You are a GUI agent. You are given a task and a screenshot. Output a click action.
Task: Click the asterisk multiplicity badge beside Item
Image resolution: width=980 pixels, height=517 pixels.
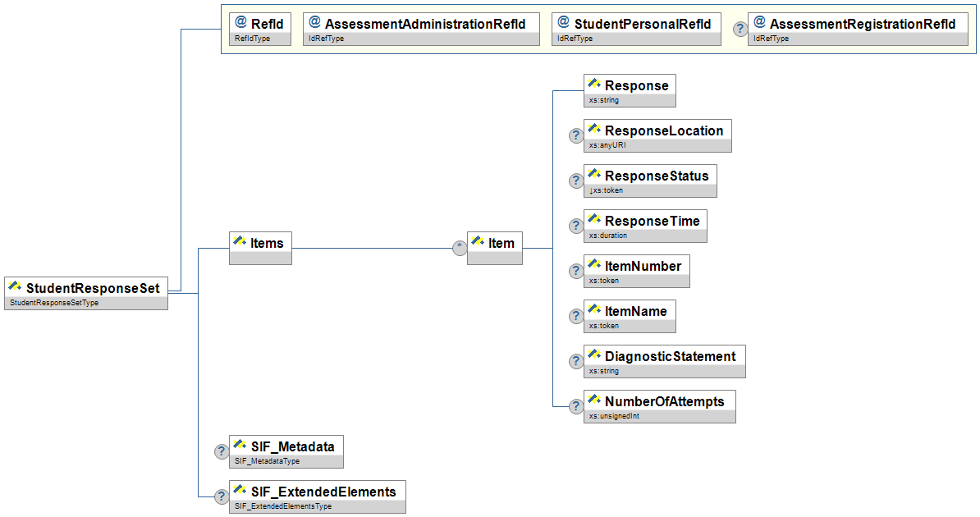[x=460, y=249]
